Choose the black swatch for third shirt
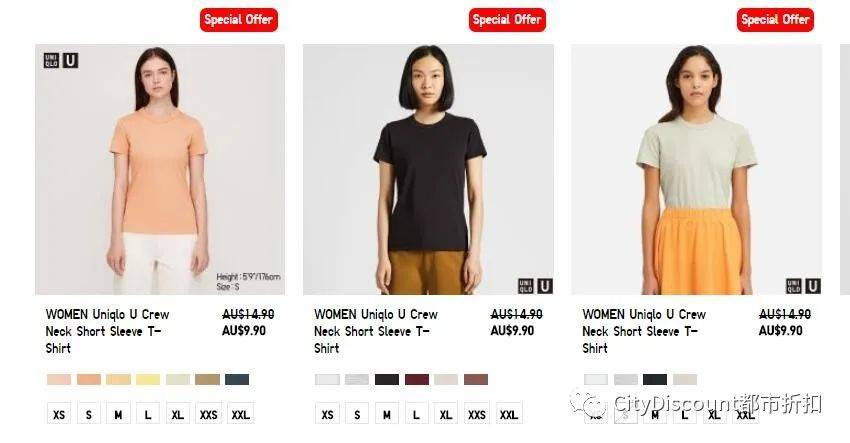This screenshot has height=443, width=850. pos(655,380)
